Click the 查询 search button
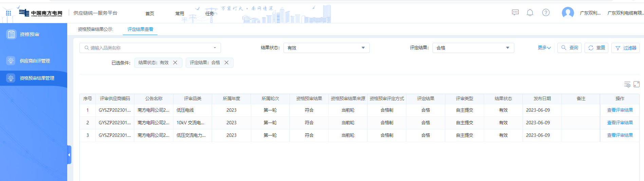 point(569,48)
